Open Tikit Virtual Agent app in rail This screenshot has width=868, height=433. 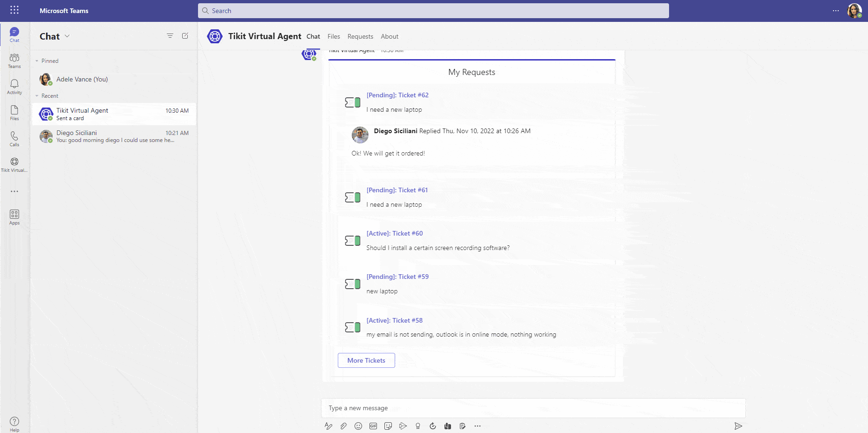[14, 164]
